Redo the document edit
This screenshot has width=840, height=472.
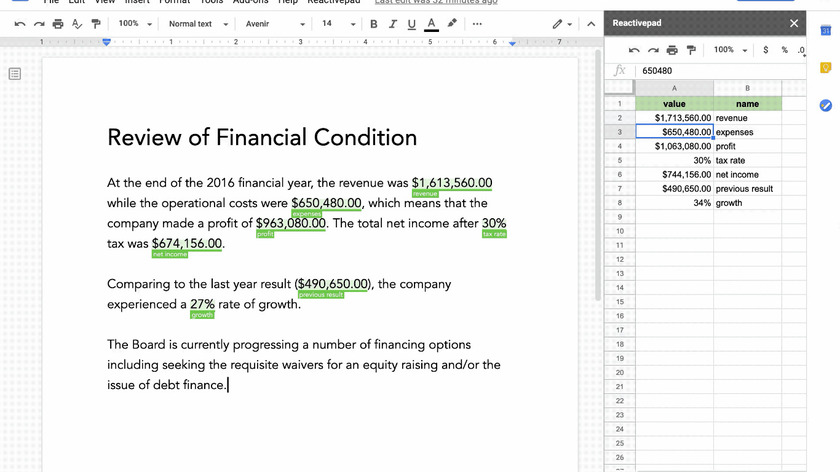(x=39, y=24)
